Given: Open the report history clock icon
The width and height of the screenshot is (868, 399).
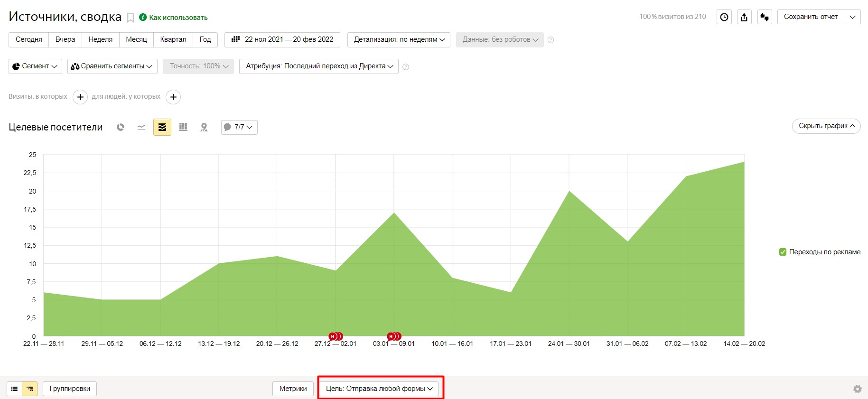Looking at the screenshot, I should pyautogui.click(x=724, y=17).
